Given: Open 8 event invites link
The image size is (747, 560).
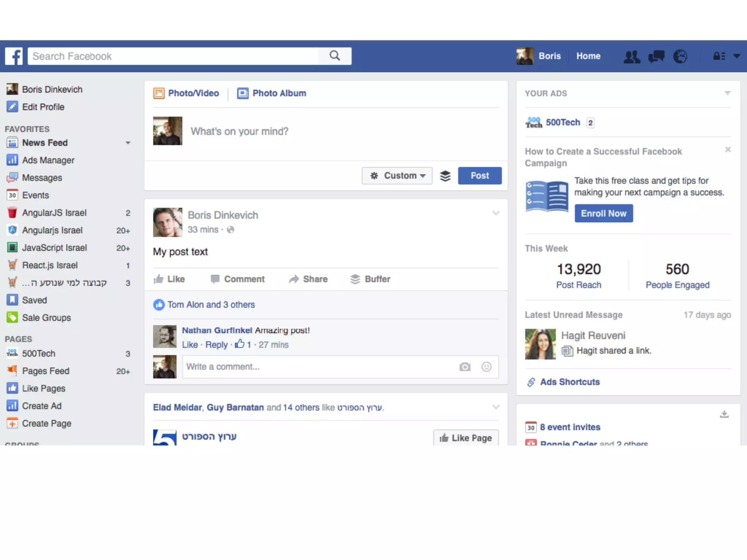Looking at the screenshot, I should (570, 427).
